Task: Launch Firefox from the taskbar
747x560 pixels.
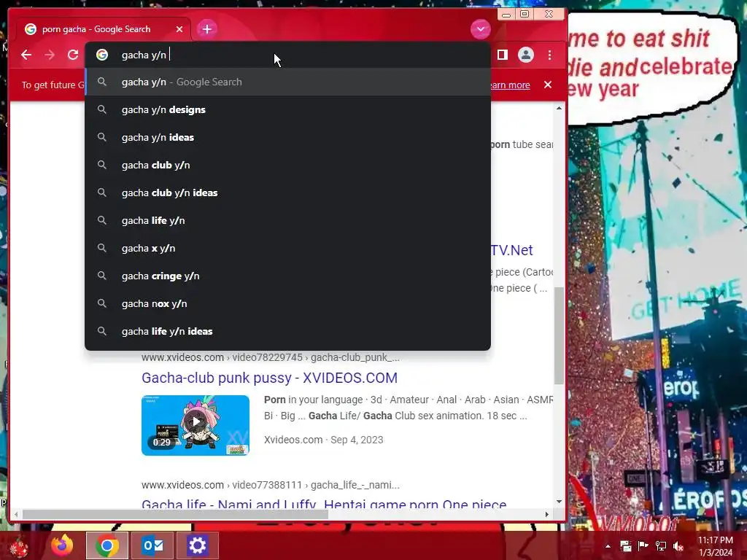Action: coord(63,545)
